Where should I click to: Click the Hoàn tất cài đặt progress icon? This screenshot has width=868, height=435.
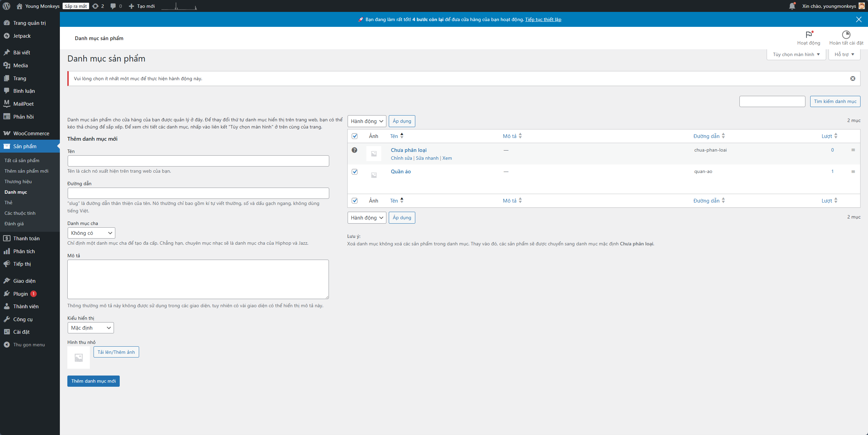846,35
